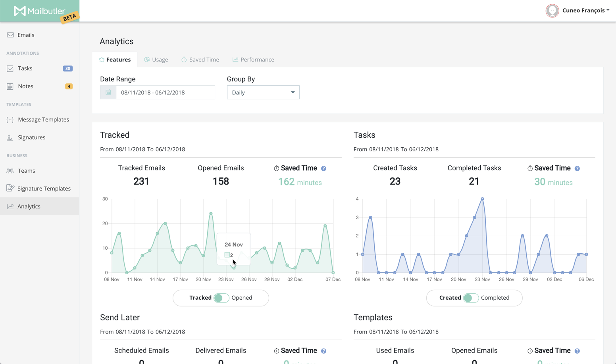Click the Created Tasks value 23
The width and height of the screenshot is (616, 364).
(x=395, y=181)
